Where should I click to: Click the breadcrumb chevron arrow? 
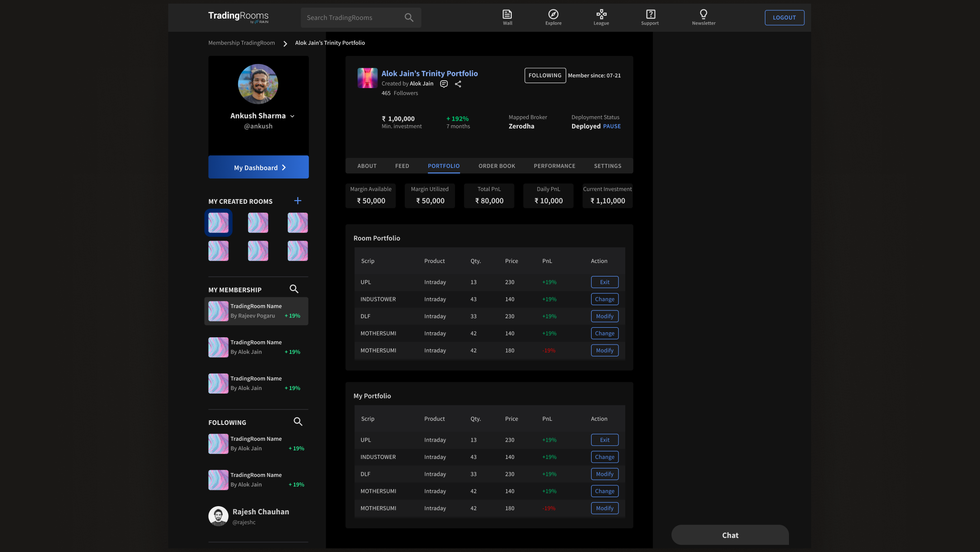point(285,44)
